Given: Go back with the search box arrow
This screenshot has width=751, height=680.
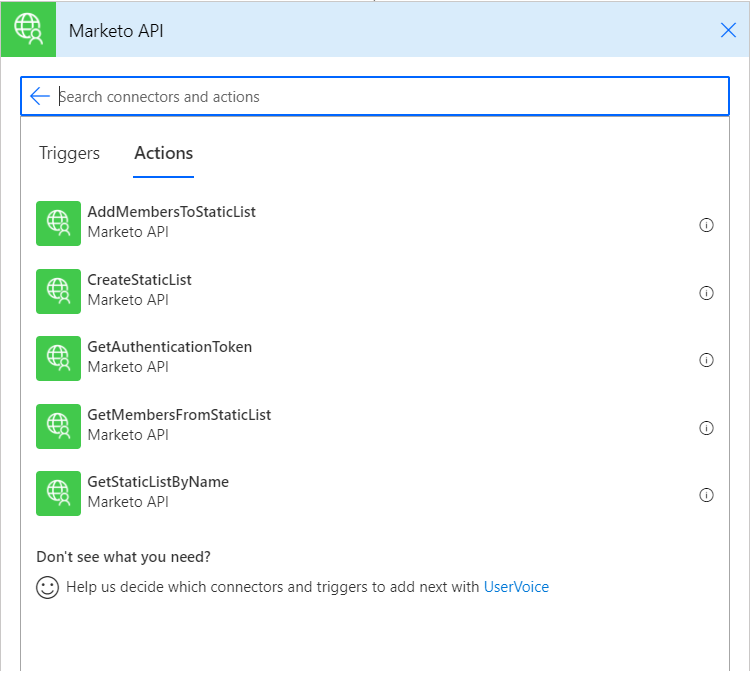Looking at the screenshot, I should (x=40, y=96).
